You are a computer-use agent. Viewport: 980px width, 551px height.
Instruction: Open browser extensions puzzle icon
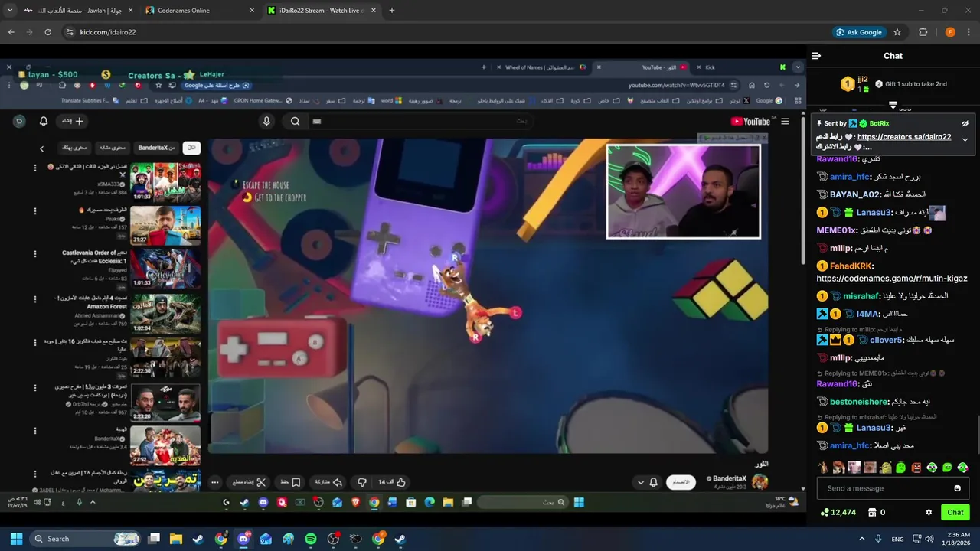(x=923, y=32)
